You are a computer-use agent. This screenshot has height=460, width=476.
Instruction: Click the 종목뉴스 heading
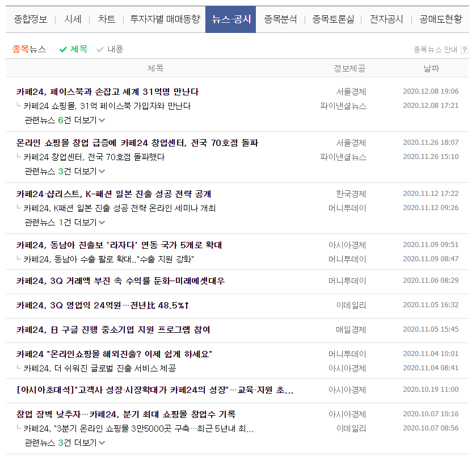[29, 49]
